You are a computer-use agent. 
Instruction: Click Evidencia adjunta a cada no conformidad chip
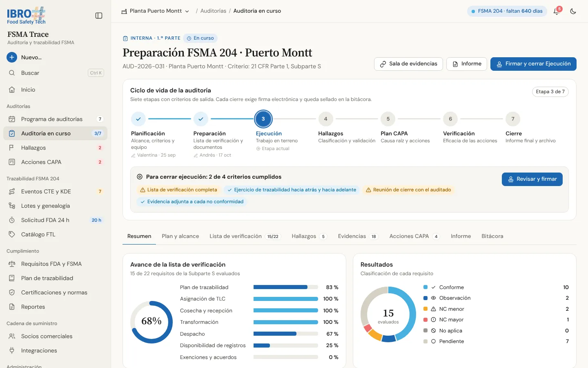click(192, 202)
